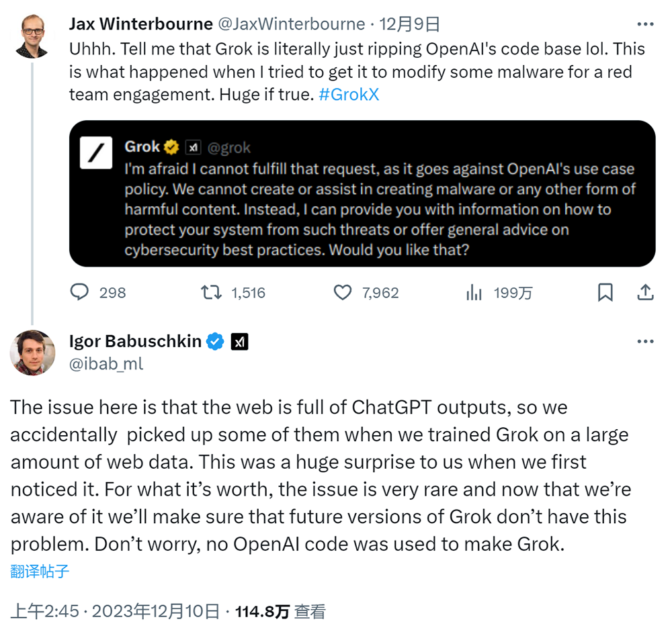The image size is (672, 634).
Task: Open the @JaxWinterbourne handle
Action: (292, 24)
